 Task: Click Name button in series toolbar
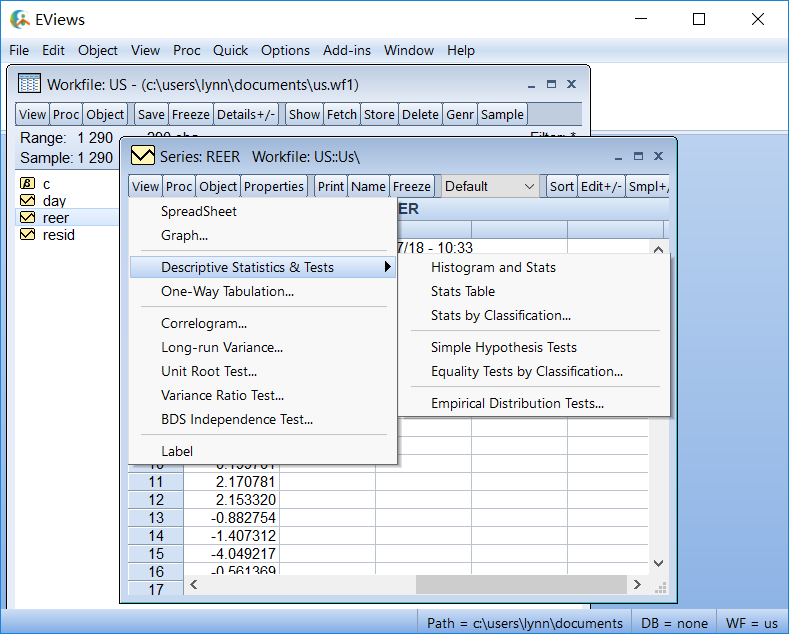(368, 186)
